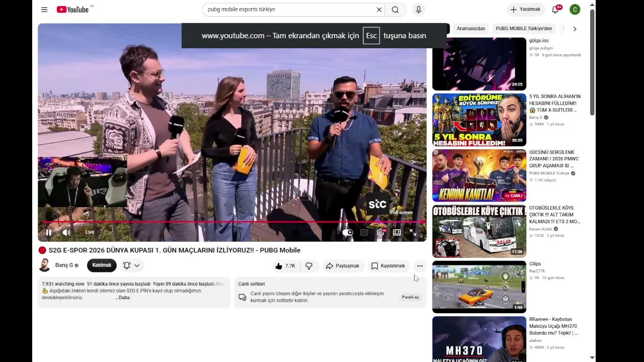Open the Yaratmak create menu
The width and height of the screenshot is (644, 362).
525,10
